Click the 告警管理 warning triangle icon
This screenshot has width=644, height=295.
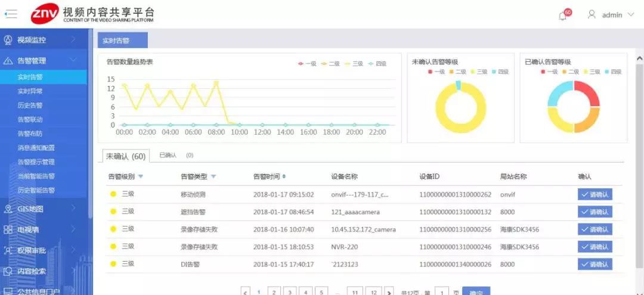tap(8, 61)
